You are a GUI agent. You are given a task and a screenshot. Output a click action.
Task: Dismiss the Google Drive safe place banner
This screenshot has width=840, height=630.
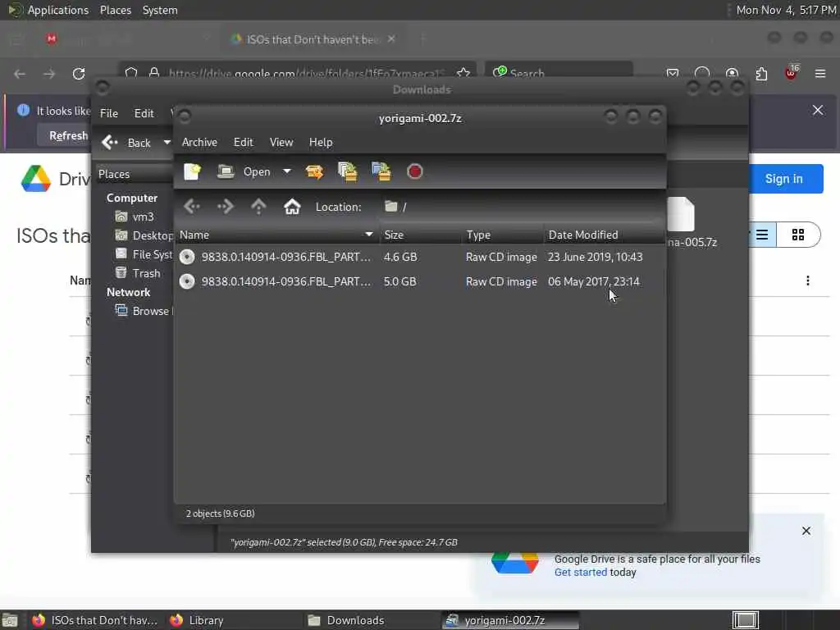point(806,531)
